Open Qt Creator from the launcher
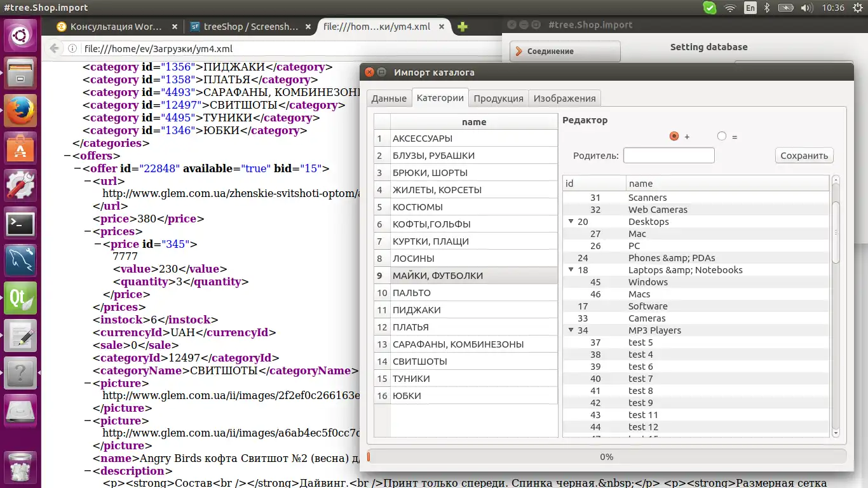868x488 pixels. click(x=20, y=298)
